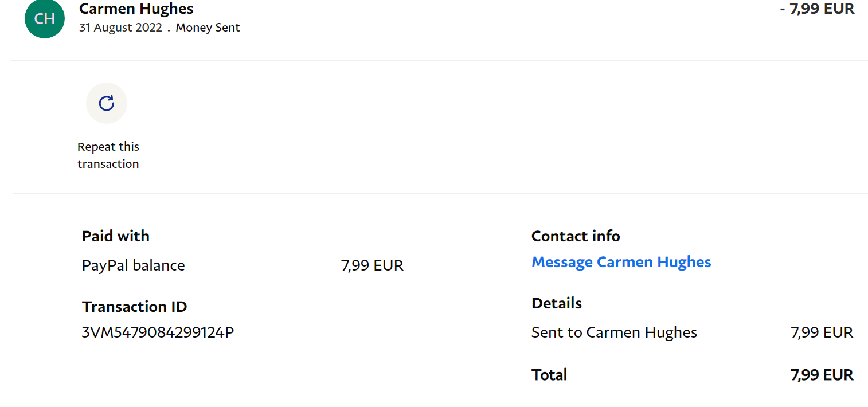
Task: Click the Total label
Action: [549, 375]
